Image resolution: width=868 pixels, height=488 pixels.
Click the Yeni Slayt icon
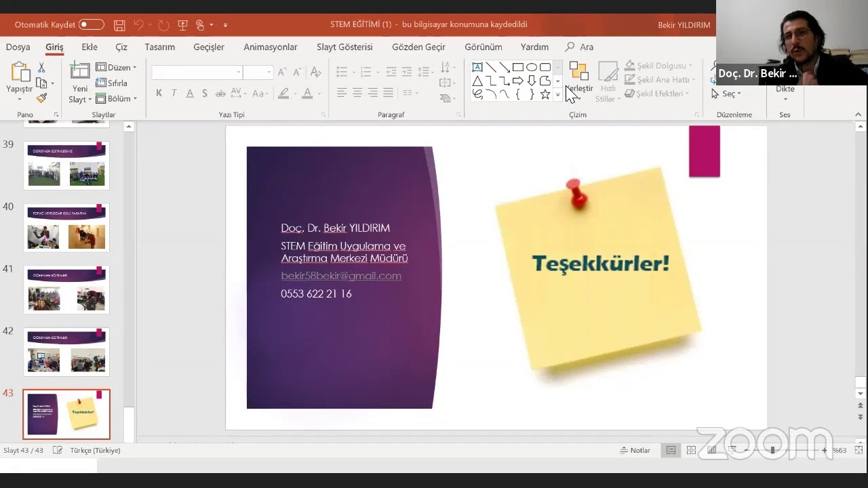pyautogui.click(x=80, y=71)
